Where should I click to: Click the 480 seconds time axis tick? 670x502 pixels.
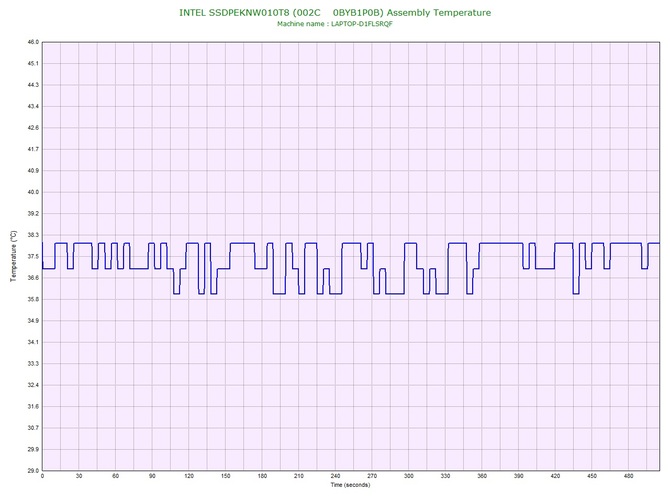[x=629, y=476]
